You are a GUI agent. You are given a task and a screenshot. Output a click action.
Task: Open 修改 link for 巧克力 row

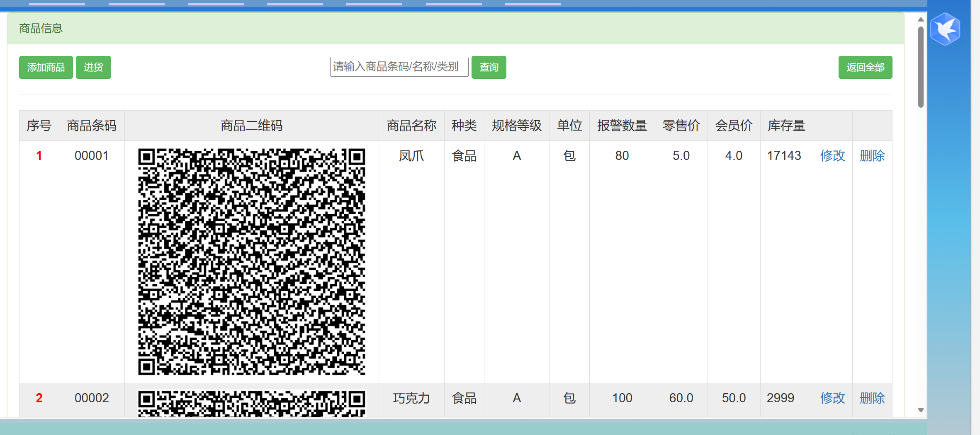[832, 398]
